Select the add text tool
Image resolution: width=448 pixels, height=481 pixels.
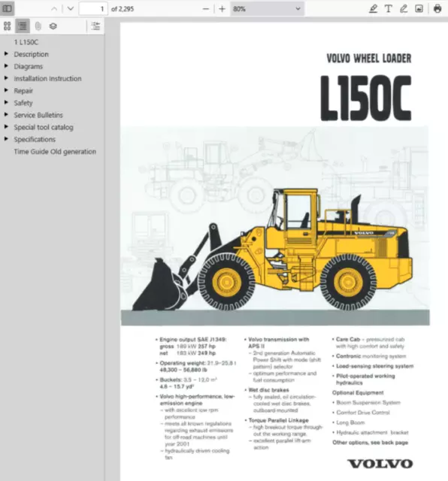[x=389, y=8]
